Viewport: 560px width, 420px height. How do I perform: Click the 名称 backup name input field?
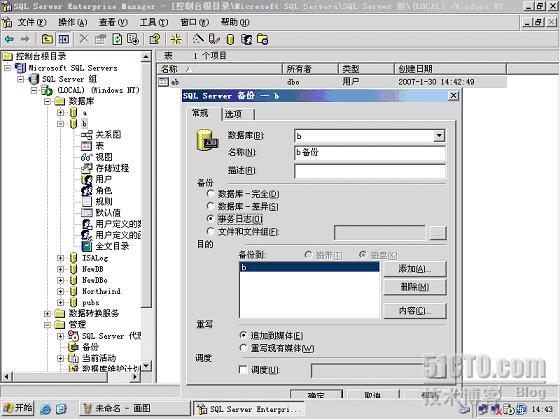pos(370,153)
